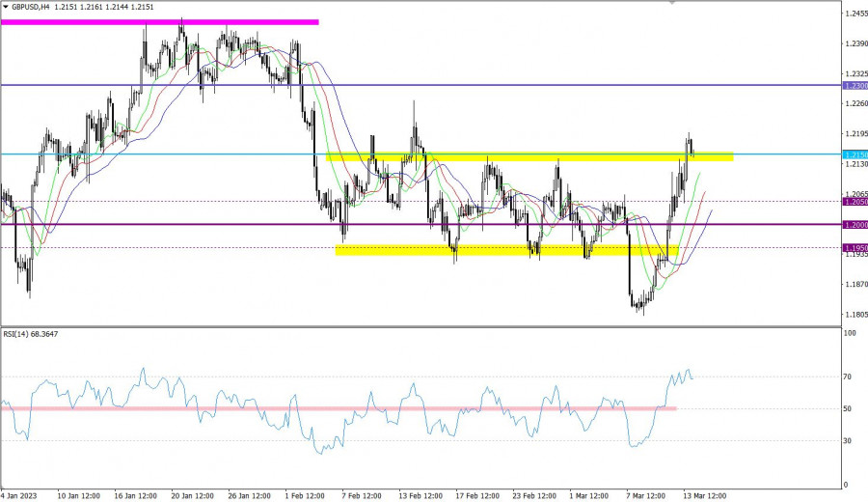Click the 1.2300 price label tag
This screenshot has height=502, width=868.
coord(854,86)
